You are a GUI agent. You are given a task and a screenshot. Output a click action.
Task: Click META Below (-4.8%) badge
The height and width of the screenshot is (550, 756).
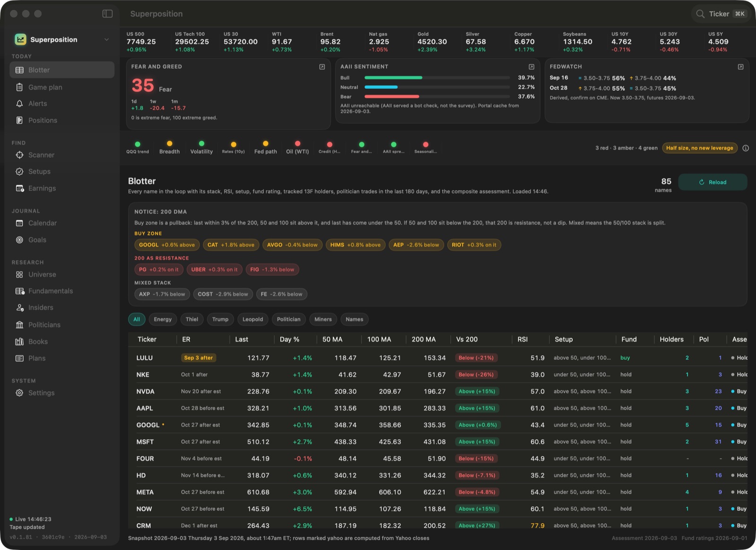477,492
